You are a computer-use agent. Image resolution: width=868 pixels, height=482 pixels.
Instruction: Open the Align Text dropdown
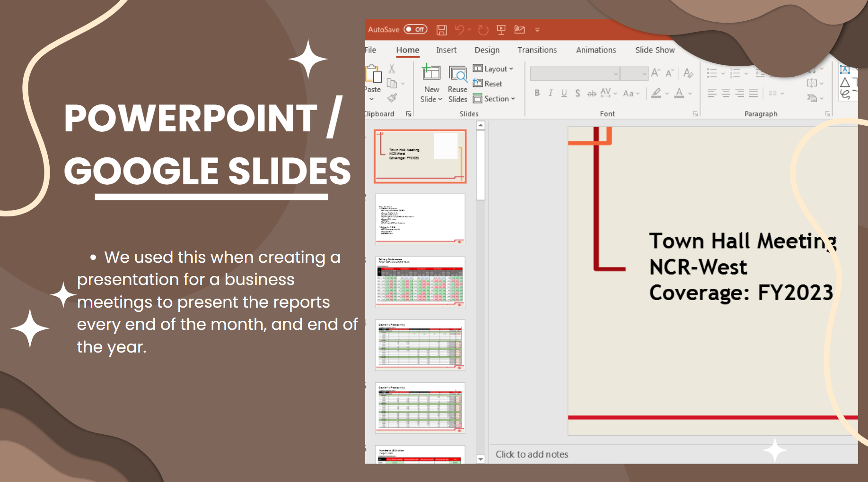click(815, 84)
